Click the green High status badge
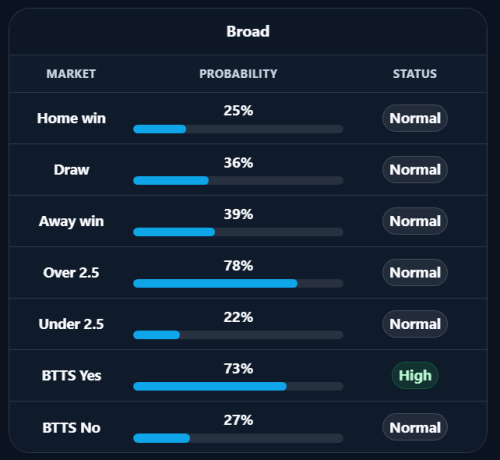500x460 pixels. pyautogui.click(x=415, y=376)
